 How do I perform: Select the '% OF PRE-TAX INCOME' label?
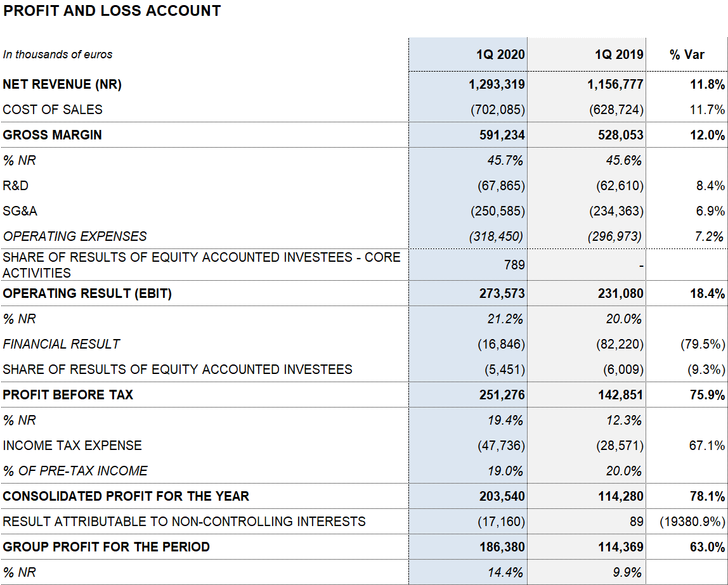click(x=75, y=471)
